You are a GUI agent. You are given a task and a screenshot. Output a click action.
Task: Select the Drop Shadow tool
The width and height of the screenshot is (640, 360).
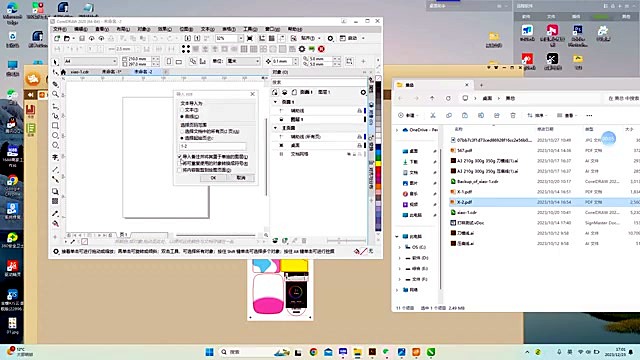[x=56, y=191]
